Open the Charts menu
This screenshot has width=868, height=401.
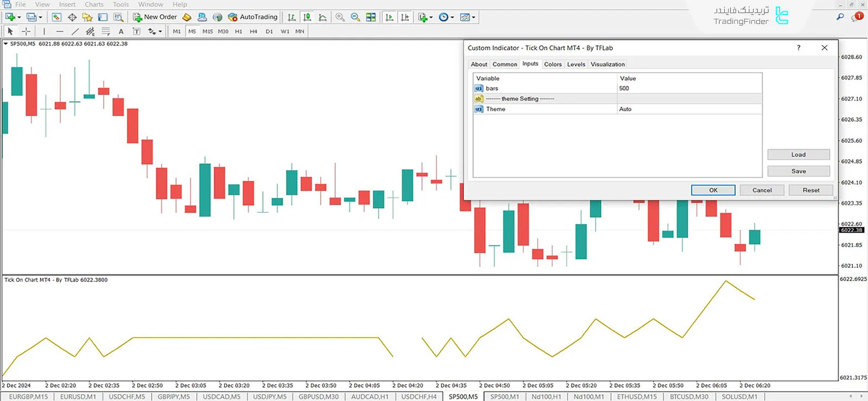[94, 4]
